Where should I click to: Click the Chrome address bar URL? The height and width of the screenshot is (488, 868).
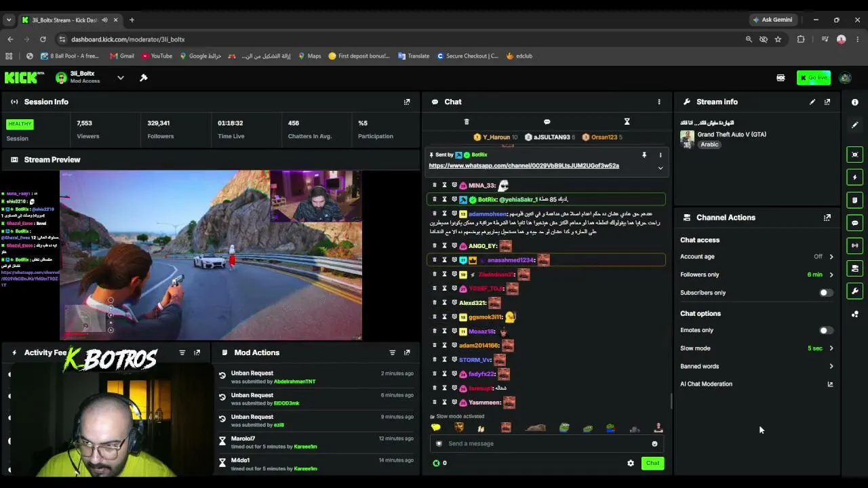[127, 39]
